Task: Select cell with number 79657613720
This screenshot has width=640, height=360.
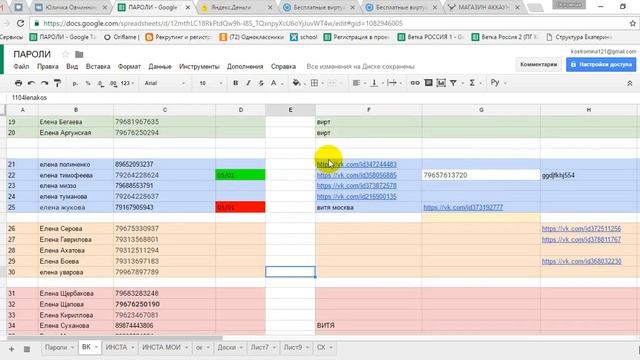Action: pyautogui.click(x=481, y=175)
